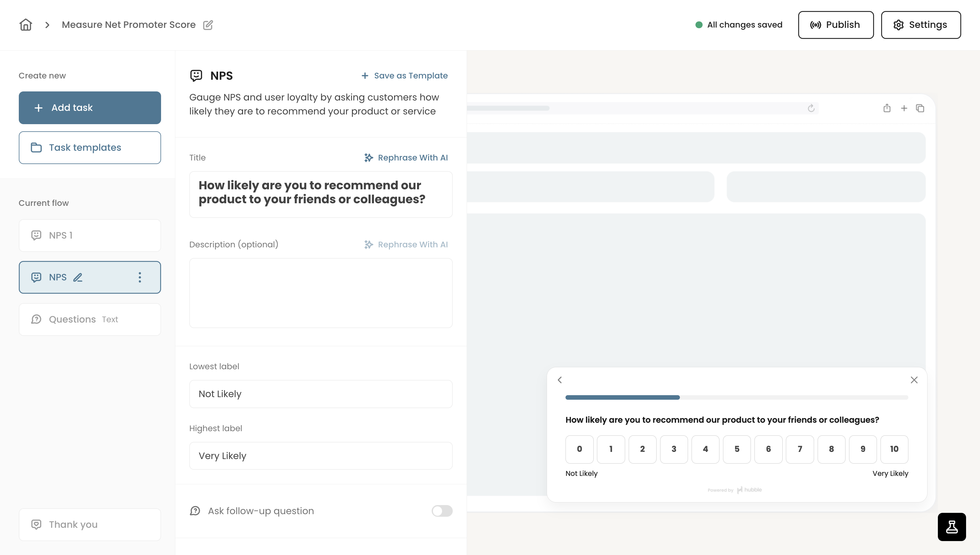Click the NPS panel header icon

(x=196, y=76)
